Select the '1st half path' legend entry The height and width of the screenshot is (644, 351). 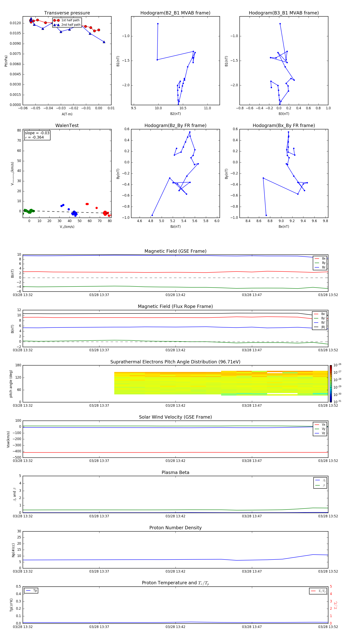67,20
